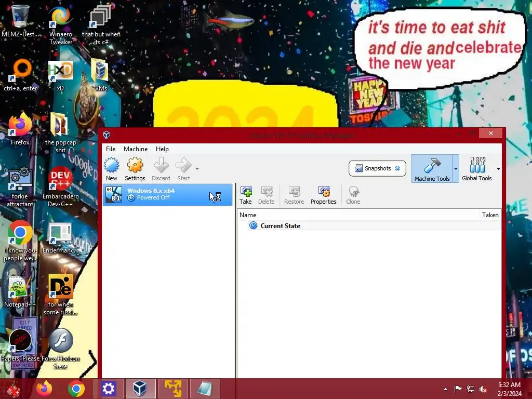
Task: Click the Clone snapshot icon
Action: [353, 195]
